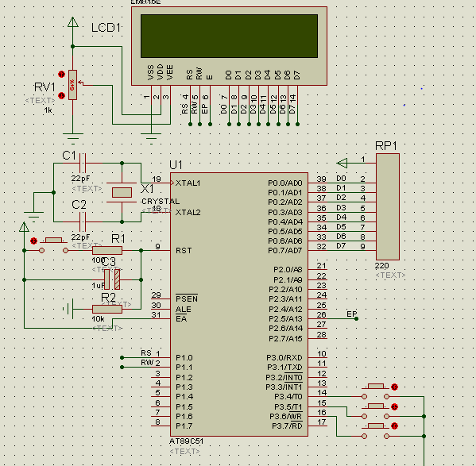476x466 pixels.
Task: Click the '<TEXT>' placeholder under AT89C51
Action: [184, 452]
